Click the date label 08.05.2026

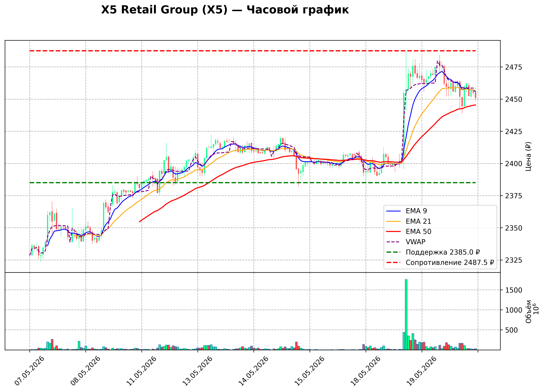click(x=85, y=371)
